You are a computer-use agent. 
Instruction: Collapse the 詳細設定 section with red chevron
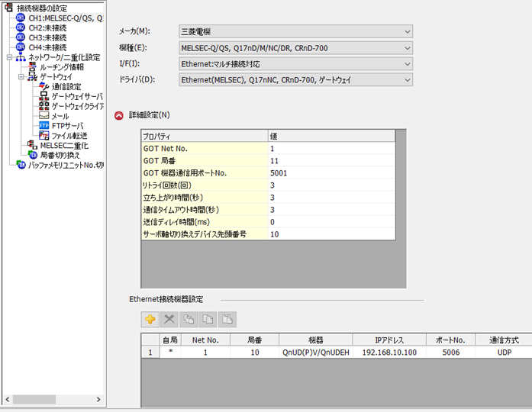[118, 115]
